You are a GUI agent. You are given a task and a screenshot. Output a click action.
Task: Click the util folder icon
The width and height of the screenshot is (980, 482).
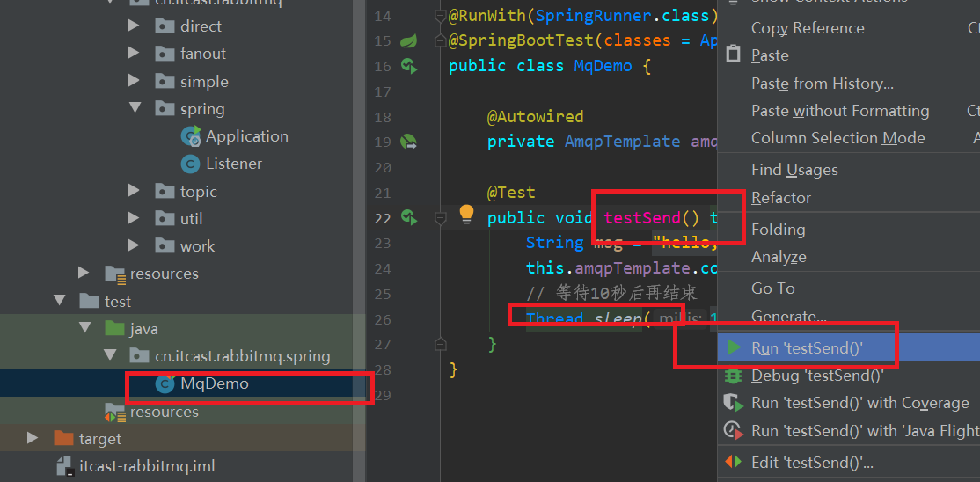165,218
